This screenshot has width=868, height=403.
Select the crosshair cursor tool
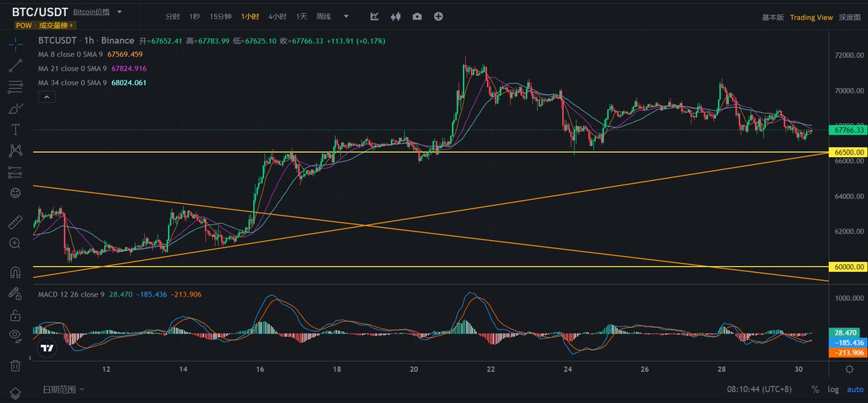[x=15, y=44]
